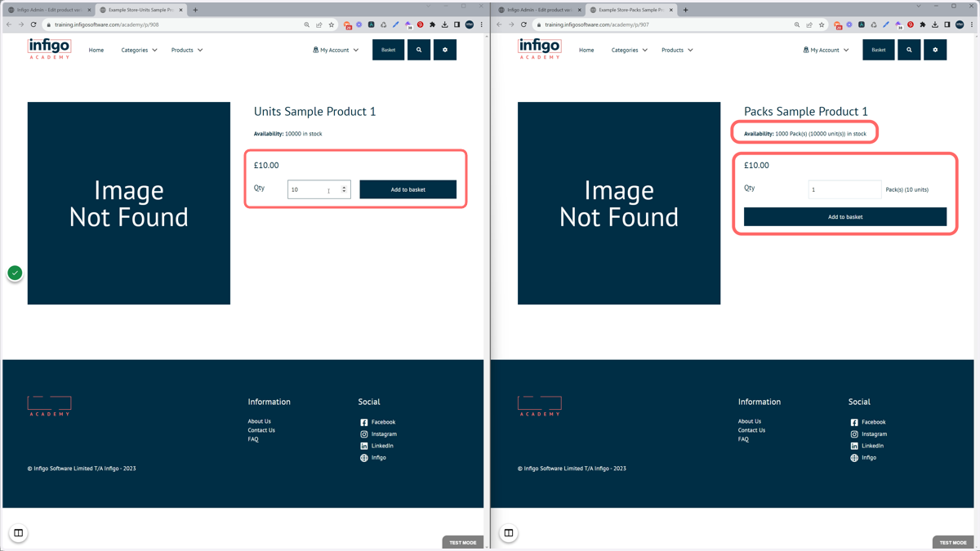
Task: Bookmark page with star in left window
Action: [332, 24]
